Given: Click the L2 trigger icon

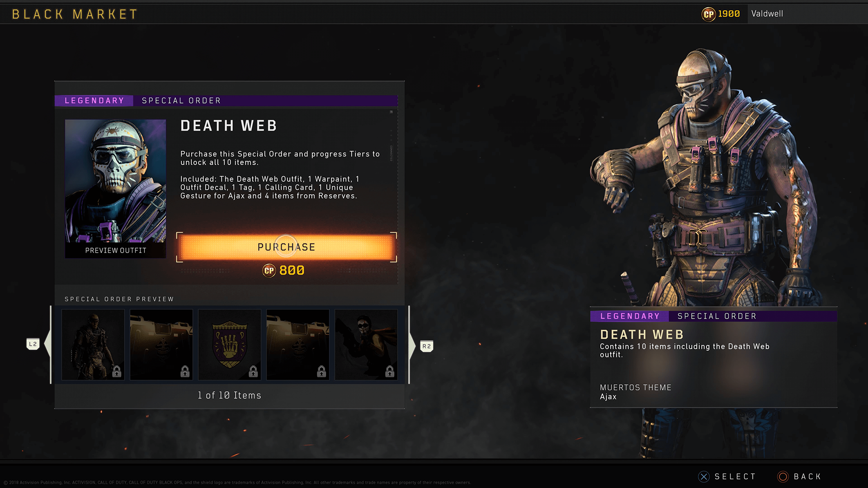Looking at the screenshot, I should pos(33,344).
